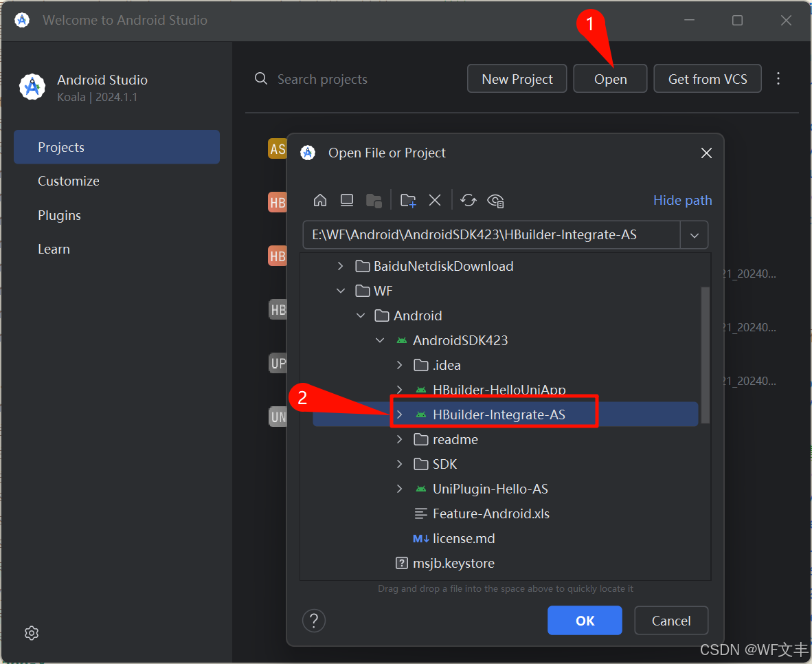Click the Open button
812x664 pixels.
(610, 79)
